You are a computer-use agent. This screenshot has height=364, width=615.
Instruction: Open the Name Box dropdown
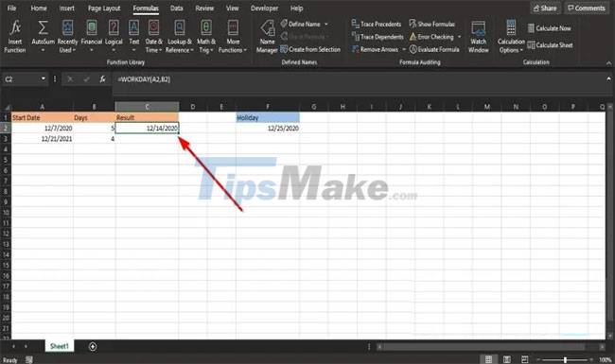pyautogui.click(x=44, y=79)
